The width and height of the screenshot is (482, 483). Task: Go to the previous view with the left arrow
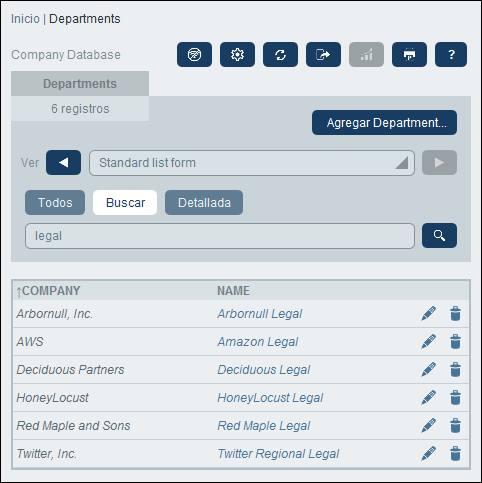[63, 163]
